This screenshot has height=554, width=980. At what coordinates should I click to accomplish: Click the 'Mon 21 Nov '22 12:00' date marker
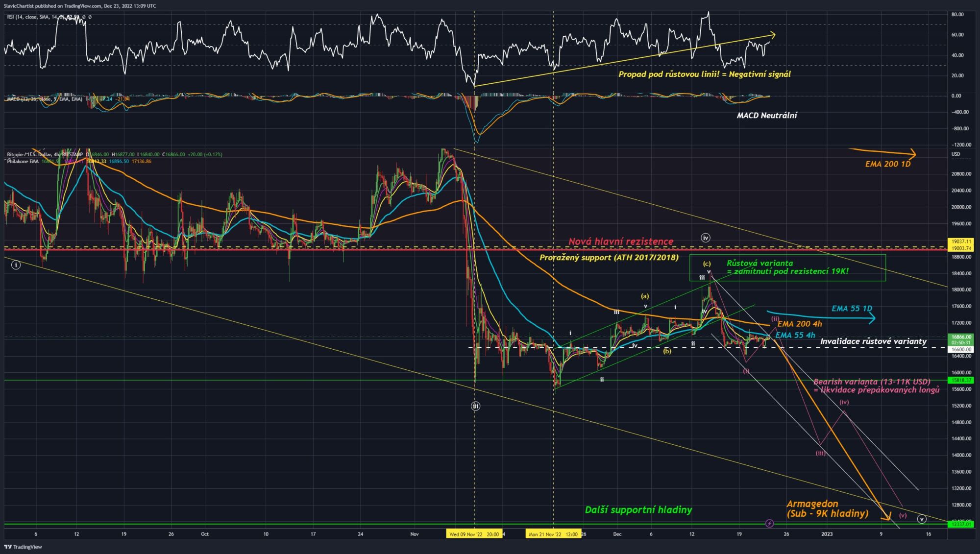click(x=553, y=534)
